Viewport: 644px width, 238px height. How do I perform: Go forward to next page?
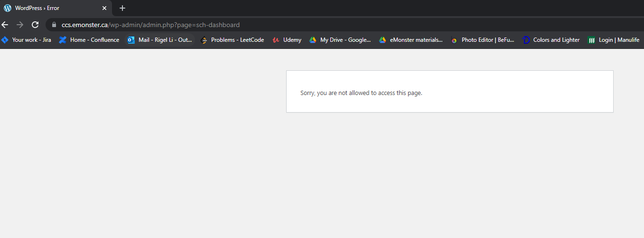coord(20,25)
